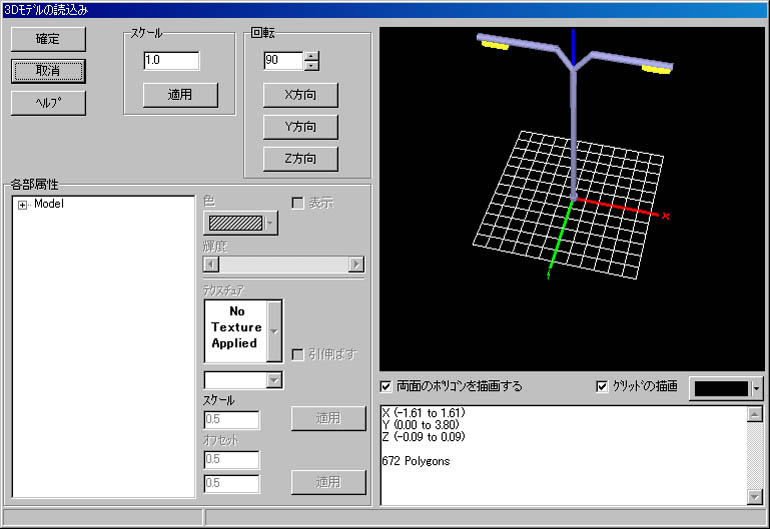Click texture スケール field showing 0.5
The image size is (770, 529).
pos(231,419)
